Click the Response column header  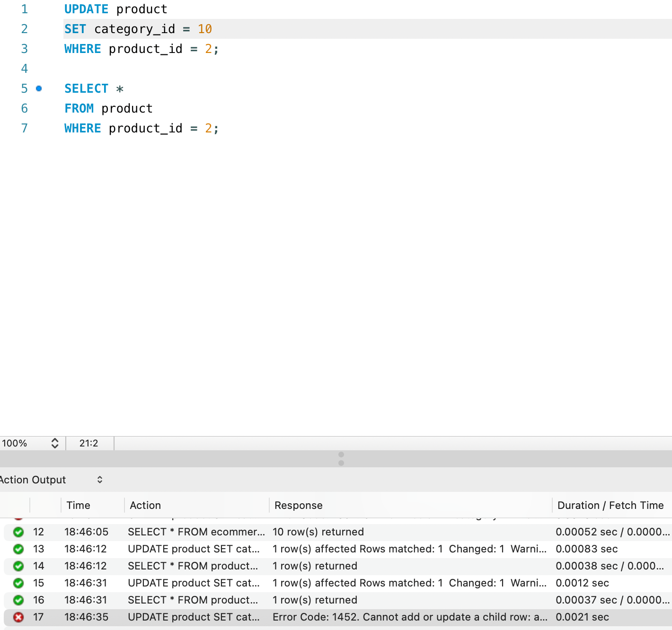tap(299, 505)
